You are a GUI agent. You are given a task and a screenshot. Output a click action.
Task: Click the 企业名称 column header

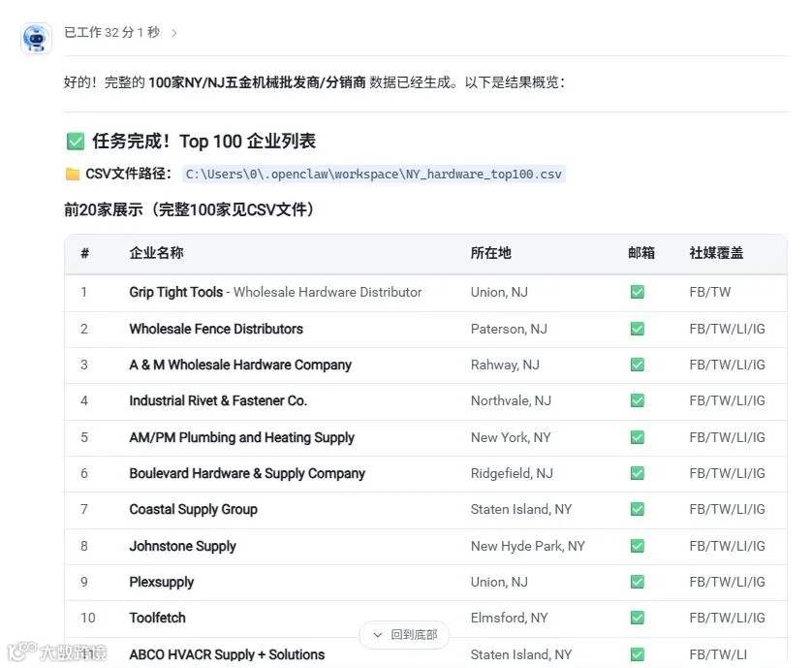click(156, 253)
